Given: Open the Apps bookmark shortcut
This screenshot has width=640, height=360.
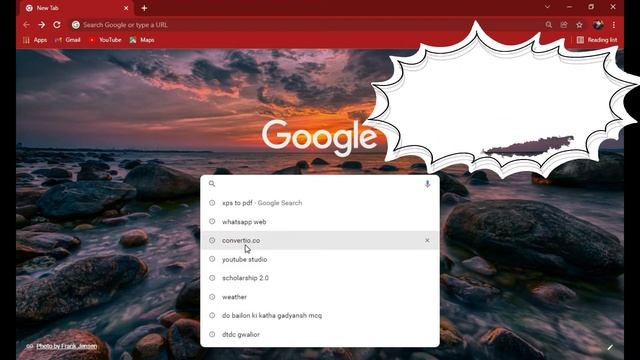Looking at the screenshot, I should point(35,40).
